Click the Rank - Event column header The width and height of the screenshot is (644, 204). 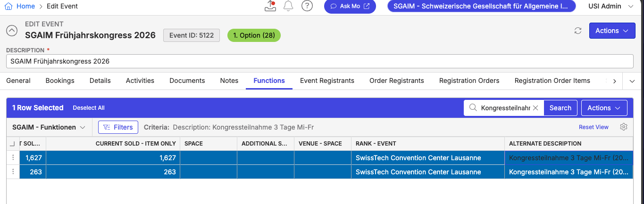click(x=428, y=144)
